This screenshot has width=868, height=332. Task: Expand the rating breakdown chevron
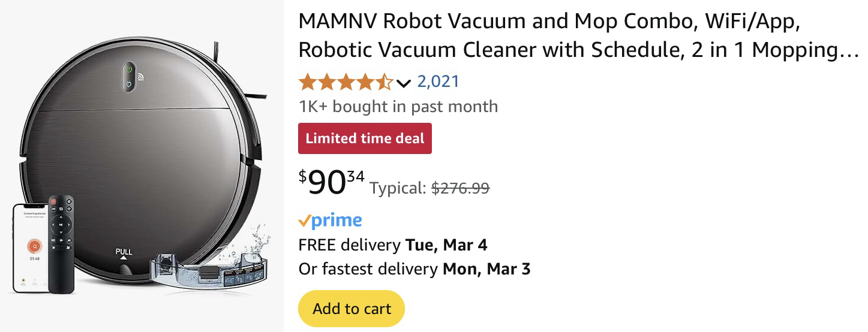(x=404, y=83)
